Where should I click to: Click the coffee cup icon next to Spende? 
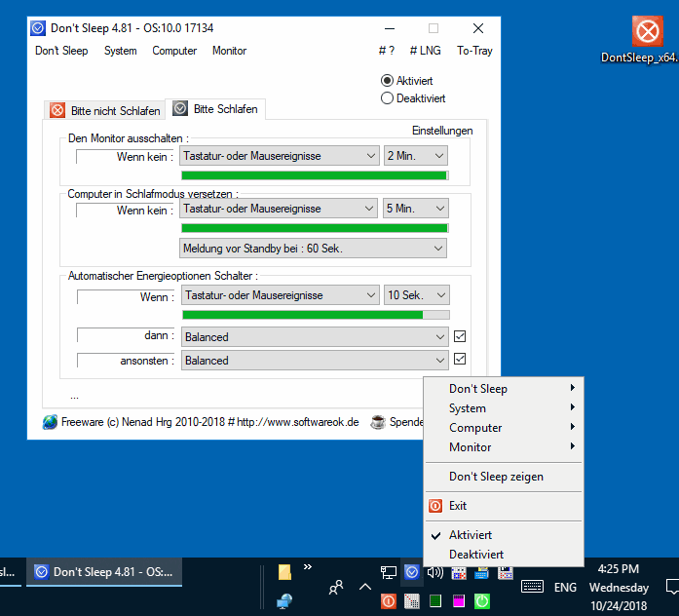(x=378, y=422)
